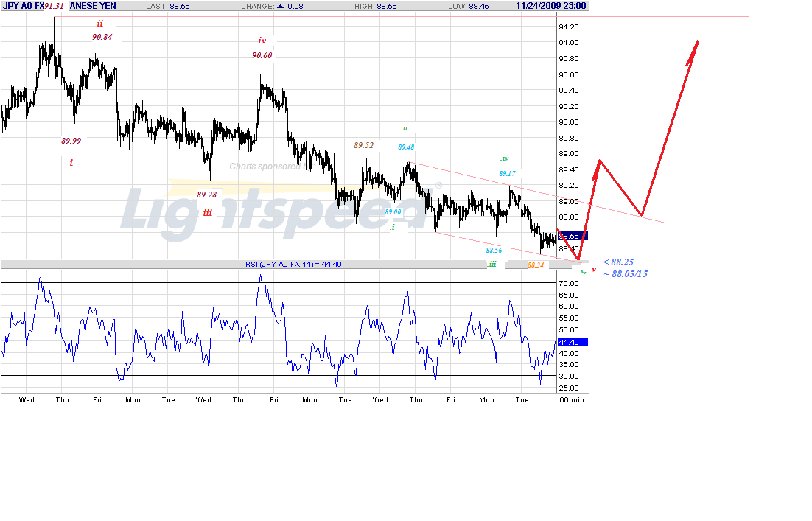The height and width of the screenshot is (521, 812).
Task: Select the red 90.60 label under iv
Action: 262,55
